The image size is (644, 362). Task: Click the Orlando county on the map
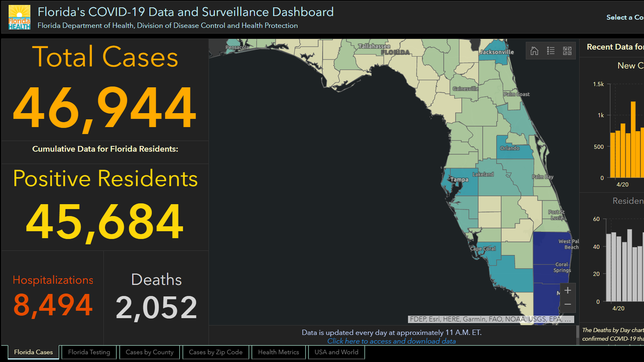[514, 147]
